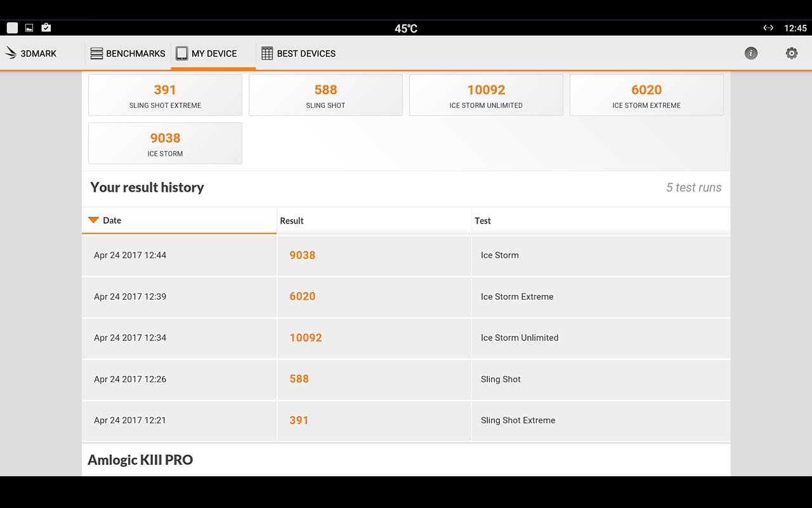Viewport: 812px width, 508px height.
Task: Click the Best Devices grid icon
Action: pos(266,53)
